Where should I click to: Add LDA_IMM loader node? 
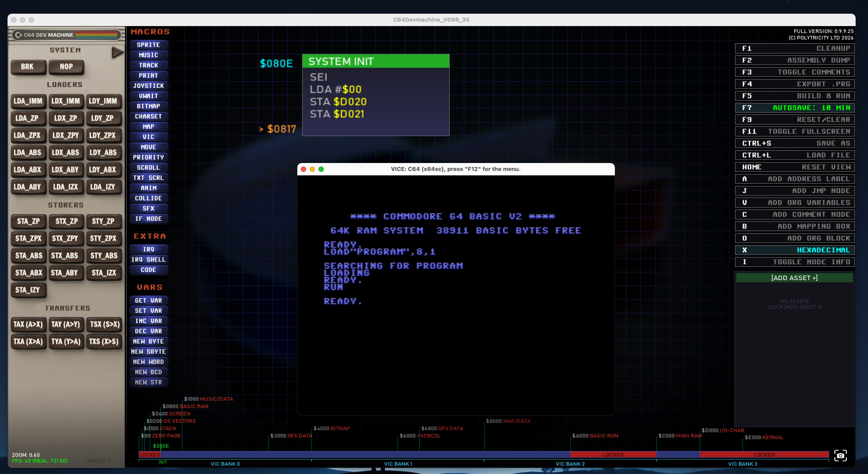[28, 101]
